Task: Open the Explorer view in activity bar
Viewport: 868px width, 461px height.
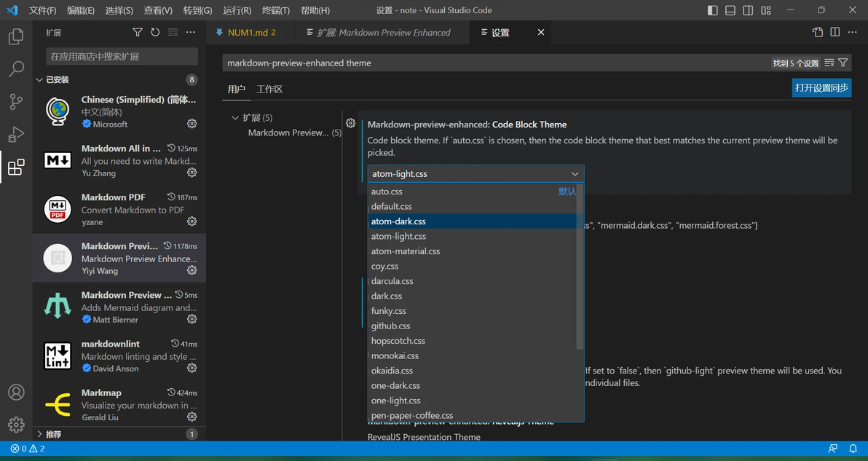Action: pyautogui.click(x=16, y=36)
